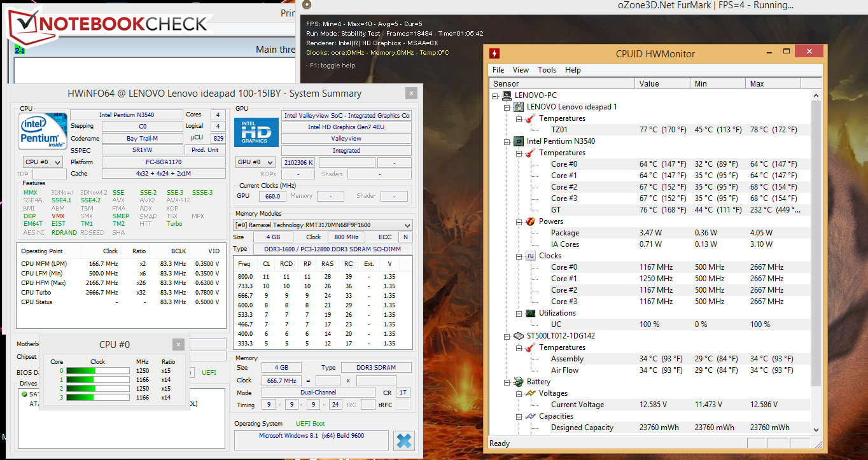The image size is (868, 460).
Task: Click the thermometer icon above the TZ01 row
Action: 531,118
